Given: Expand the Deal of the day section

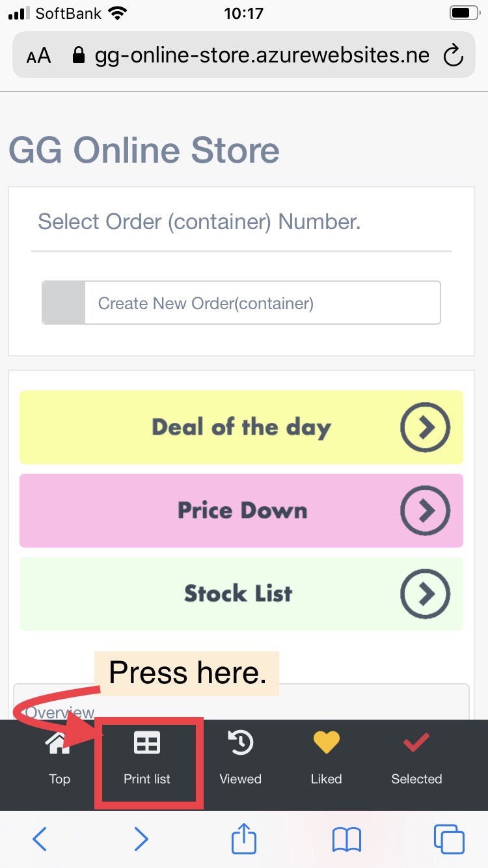Looking at the screenshot, I should pos(426,427).
